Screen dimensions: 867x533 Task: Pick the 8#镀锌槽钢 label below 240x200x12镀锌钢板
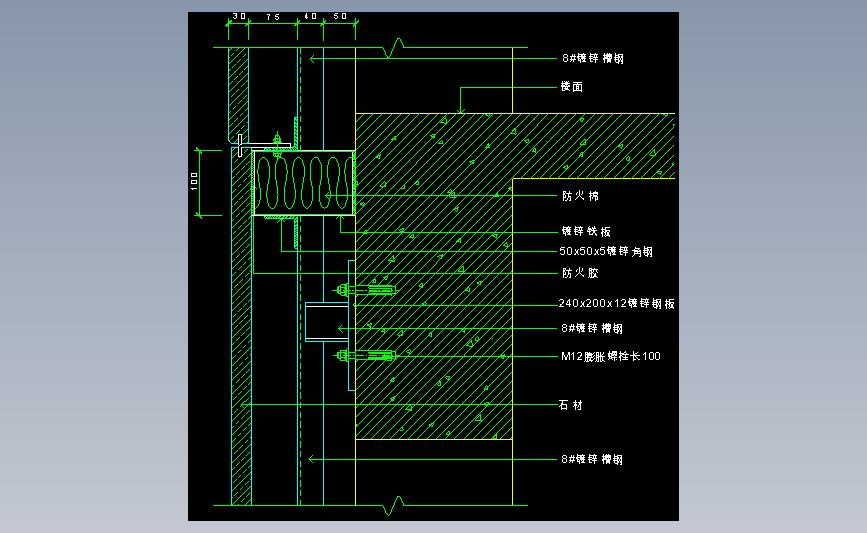[x=592, y=329]
